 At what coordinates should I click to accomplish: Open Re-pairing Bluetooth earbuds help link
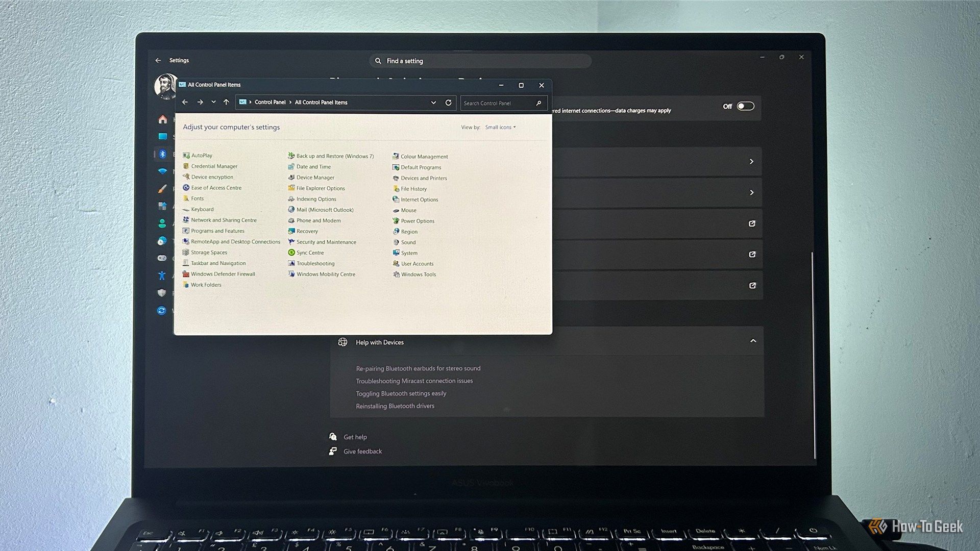[418, 368]
